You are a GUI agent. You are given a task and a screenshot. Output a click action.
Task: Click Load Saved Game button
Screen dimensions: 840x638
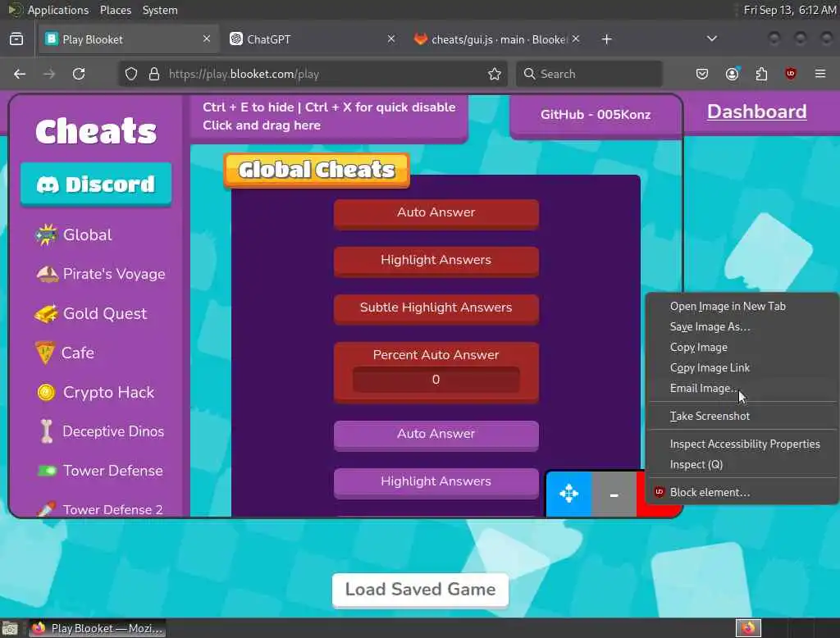[x=420, y=590]
